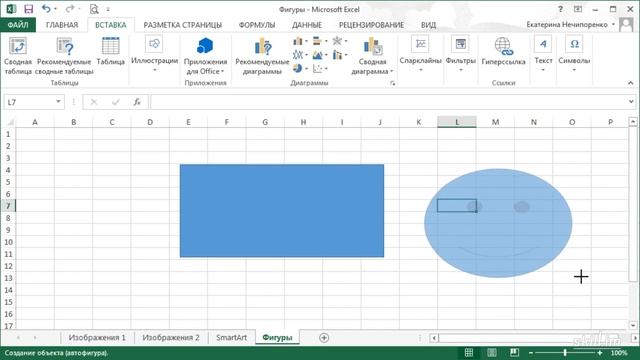Expand the Спарклайны group
This screenshot has height=360, width=640.
(420, 55)
